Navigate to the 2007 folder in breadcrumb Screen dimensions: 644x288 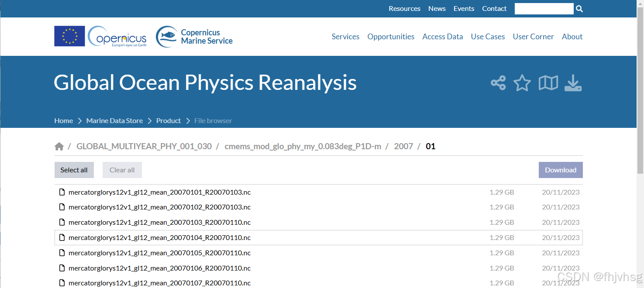[x=403, y=146]
